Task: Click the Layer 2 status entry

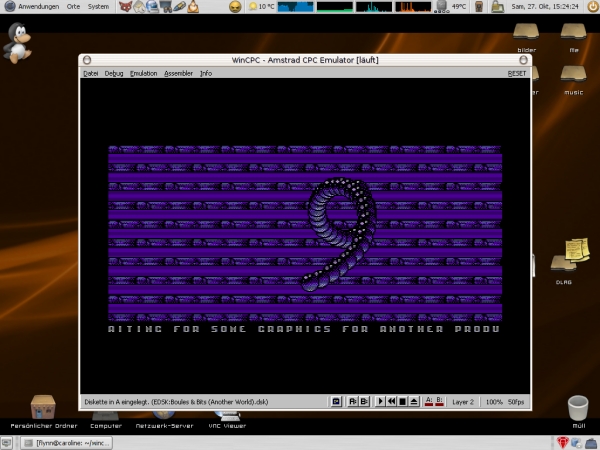Action: click(x=463, y=402)
